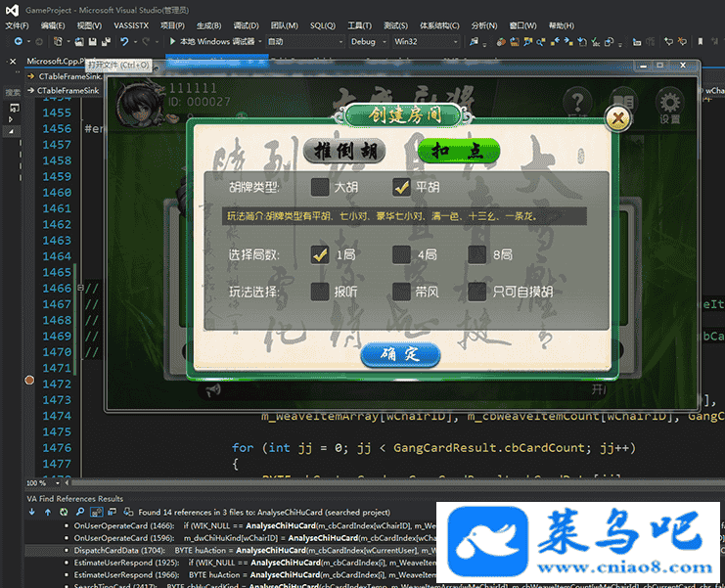Close the 创建房间 dialog with the X
The height and width of the screenshot is (588, 725).
pyautogui.click(x=617, y=118)
